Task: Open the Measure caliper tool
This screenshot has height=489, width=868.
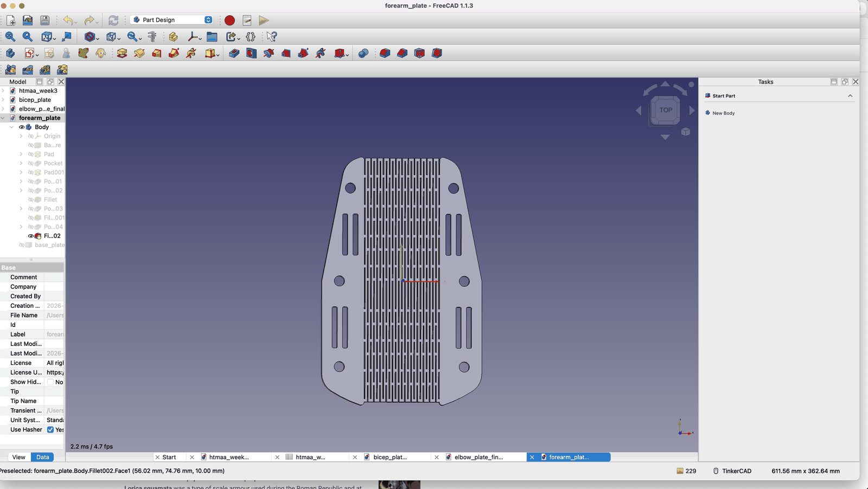Action: coord(152,37)
